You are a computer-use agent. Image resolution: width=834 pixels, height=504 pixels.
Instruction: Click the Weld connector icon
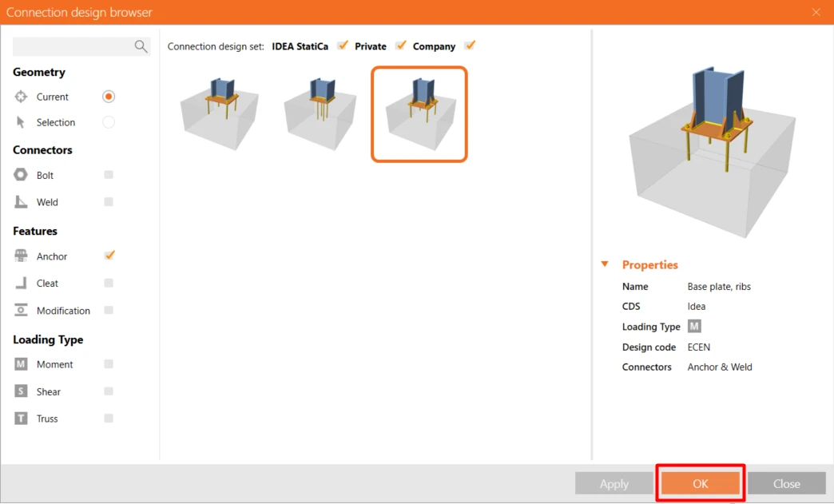(21, 202)
